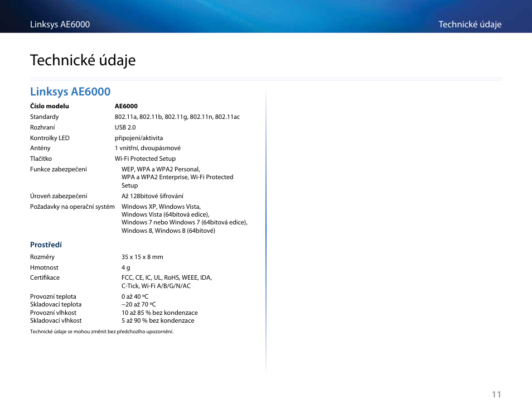This screenshot has height=412, width=532.
Task: Click the 'Tlačítko' label
Action: [x=41, y=159]
